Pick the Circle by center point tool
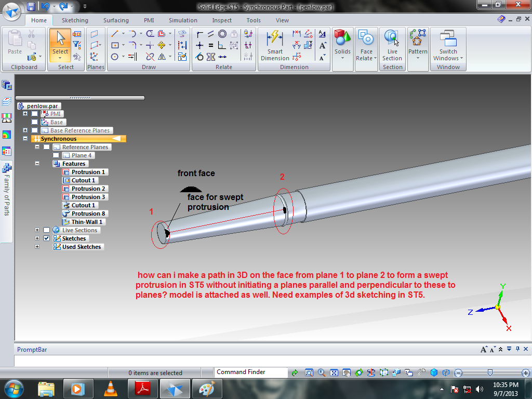Viewport: 532px width, 399px height. (115, 57)
